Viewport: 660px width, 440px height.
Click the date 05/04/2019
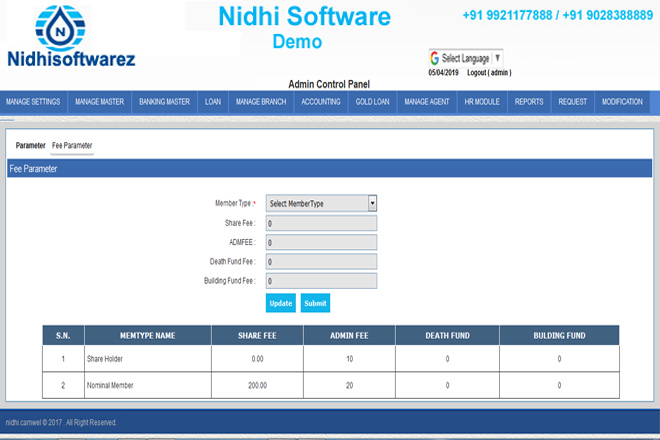pyautogui.click(x=443, y=73)
